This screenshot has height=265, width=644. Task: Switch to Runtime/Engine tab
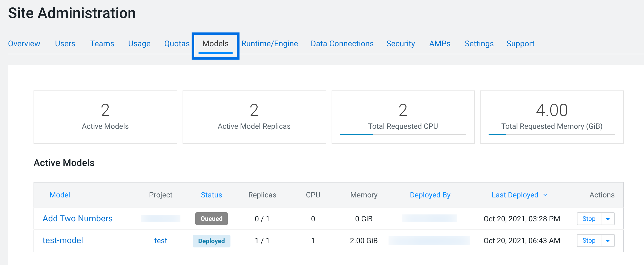[270, 44]
